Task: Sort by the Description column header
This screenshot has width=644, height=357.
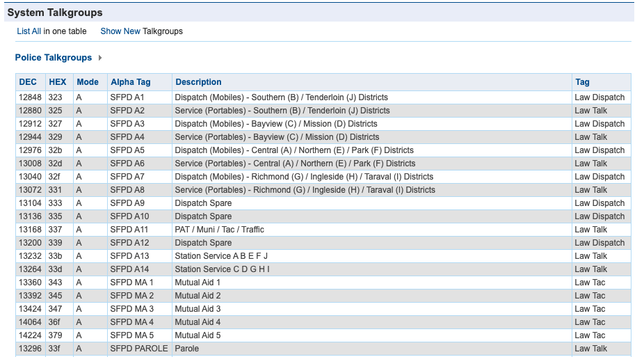Action: [198, 81]
